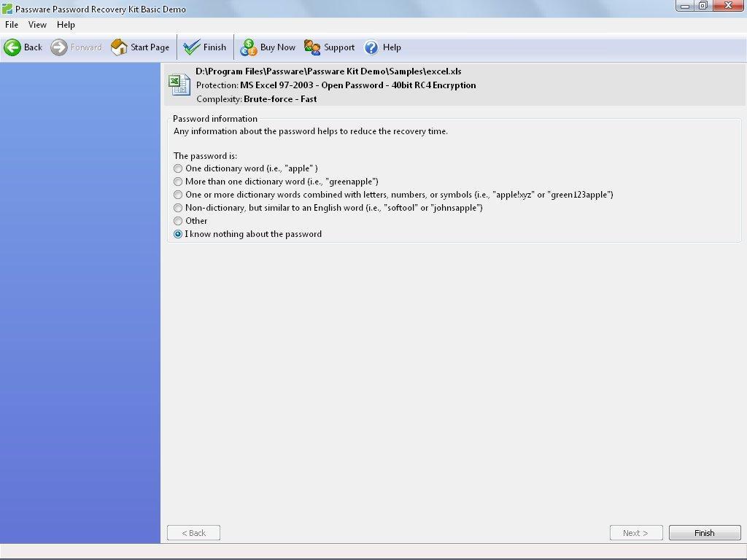
Task: Open the File menu
Action: (x=12, y=25)
